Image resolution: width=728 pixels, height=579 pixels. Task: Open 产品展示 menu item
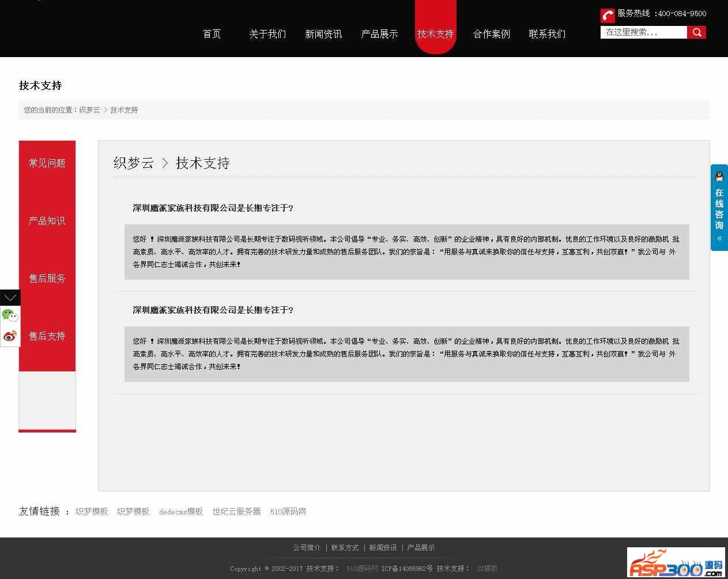pos(379,34)
